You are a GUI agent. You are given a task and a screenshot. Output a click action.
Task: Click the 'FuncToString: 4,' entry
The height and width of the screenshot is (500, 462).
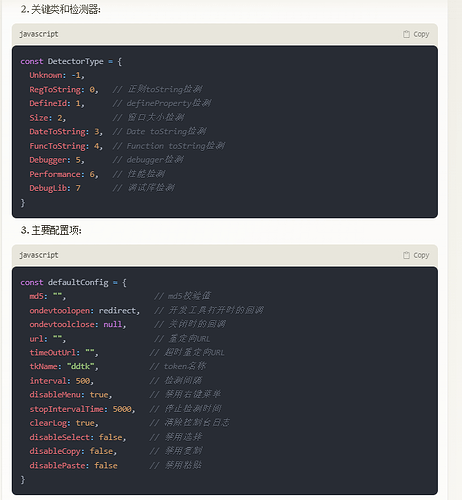66,146
